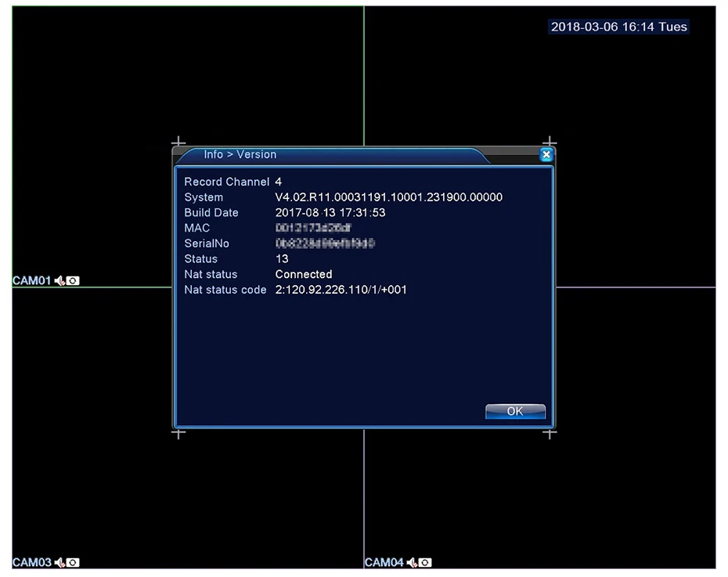This screenshot has width=728, height=577.
Task: Click the Nat status code value
Action: [x=341, y=290]
